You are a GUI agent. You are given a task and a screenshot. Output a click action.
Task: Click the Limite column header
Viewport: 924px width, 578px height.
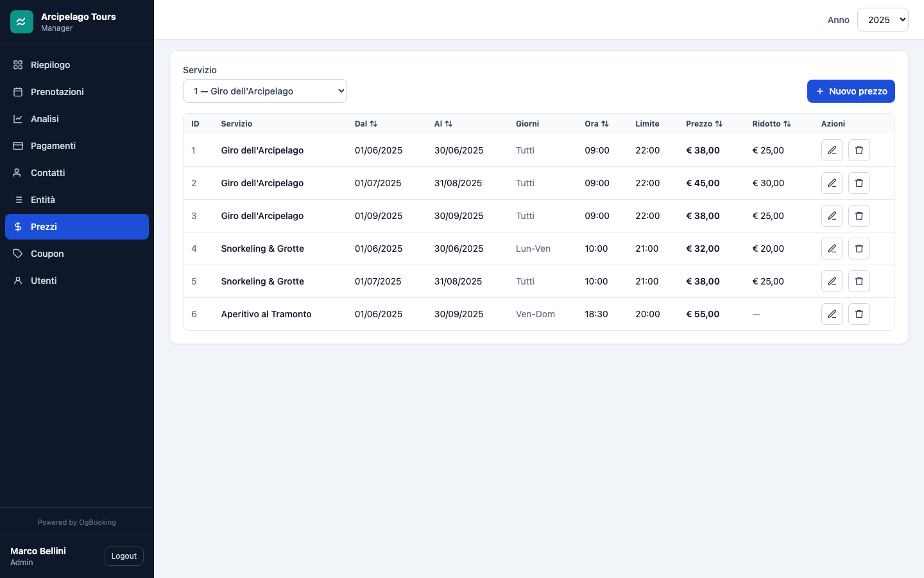(x=647, y=124)
